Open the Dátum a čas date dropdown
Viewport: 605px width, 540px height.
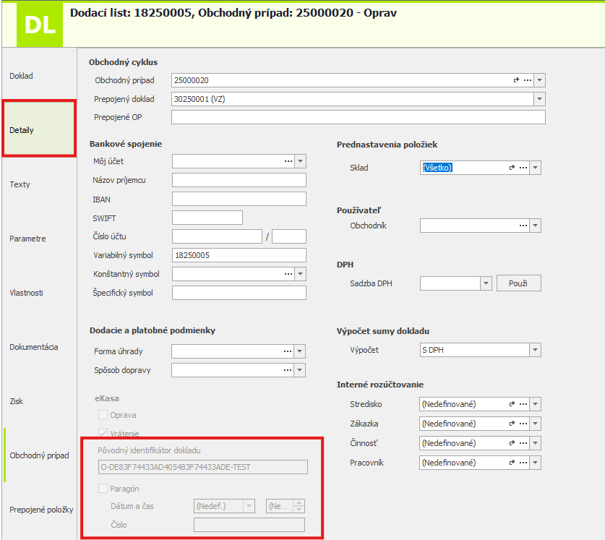point(249,506)
